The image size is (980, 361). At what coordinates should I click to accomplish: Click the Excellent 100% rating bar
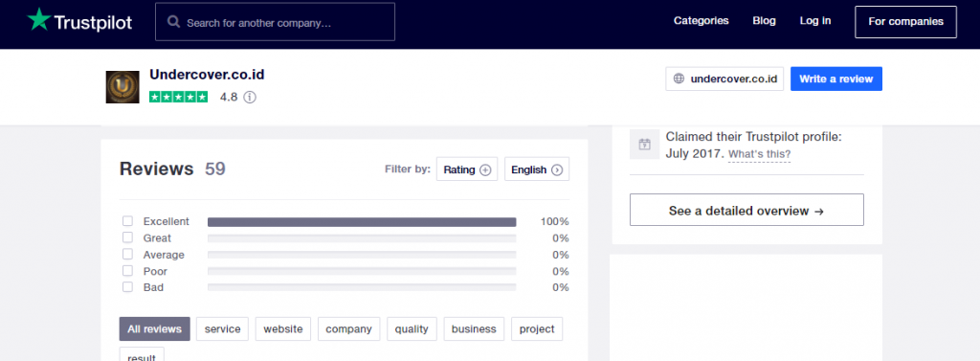tap(362, 221)
